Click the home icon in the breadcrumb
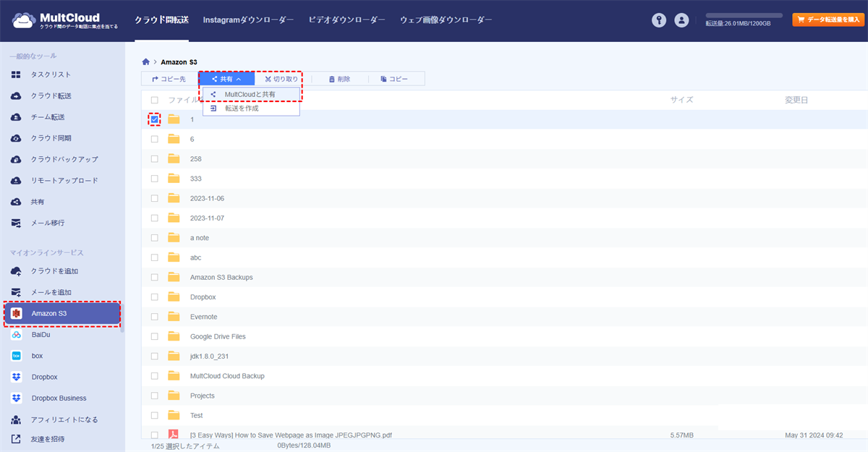Viewport: 868px width, 452px height. tap(146, 62)
